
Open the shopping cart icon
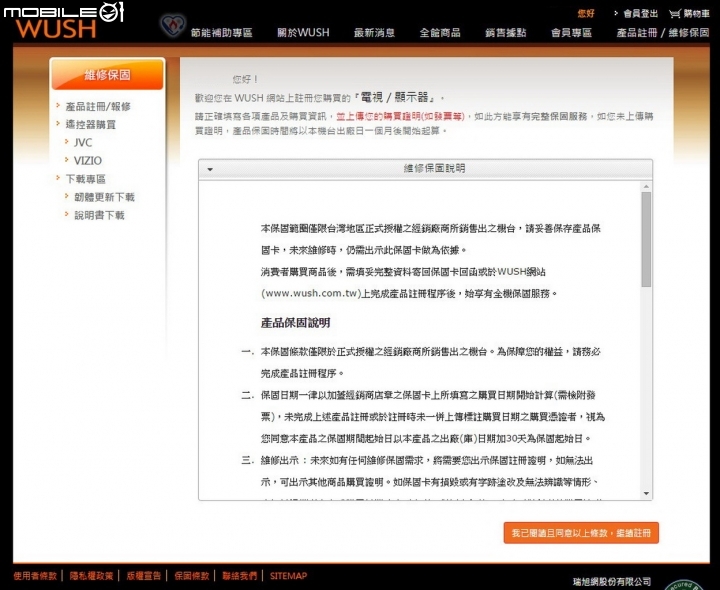click(674, 14)
